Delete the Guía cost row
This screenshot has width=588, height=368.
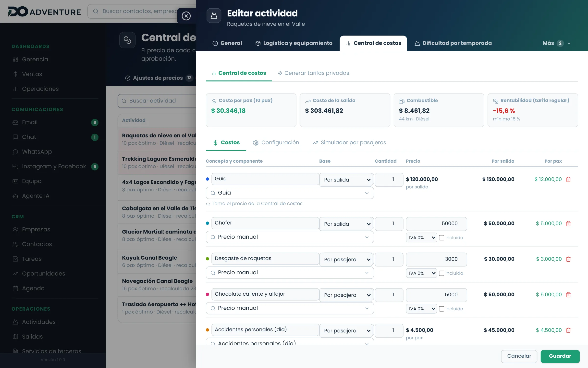(x=568, y=179)
